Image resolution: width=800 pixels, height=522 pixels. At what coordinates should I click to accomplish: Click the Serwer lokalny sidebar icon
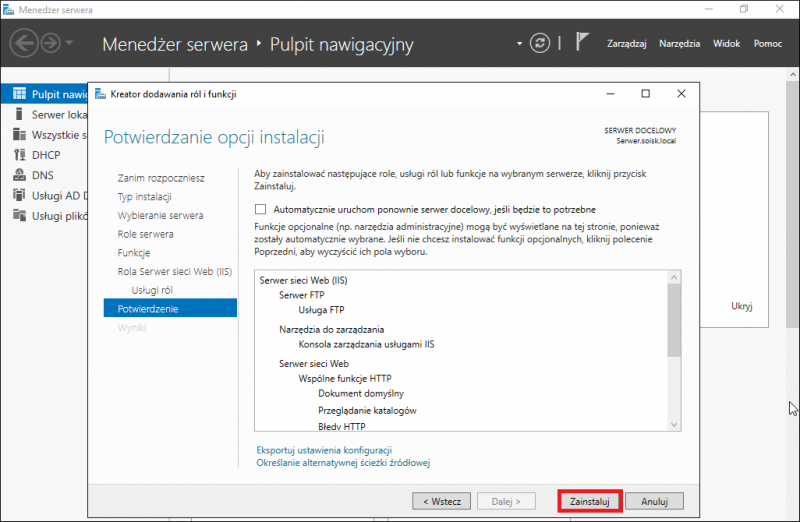tap(19, 115)
